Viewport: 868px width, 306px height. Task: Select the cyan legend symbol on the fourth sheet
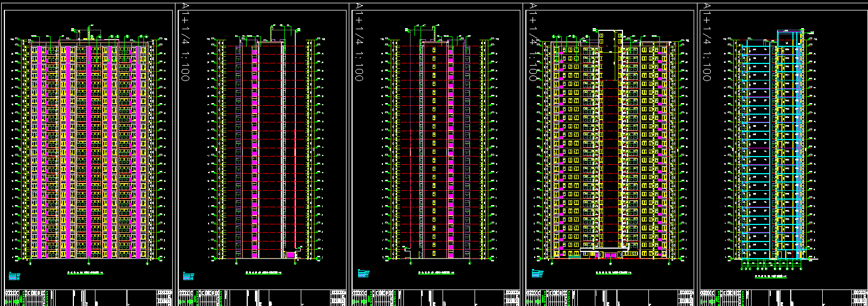click(537, 273)
